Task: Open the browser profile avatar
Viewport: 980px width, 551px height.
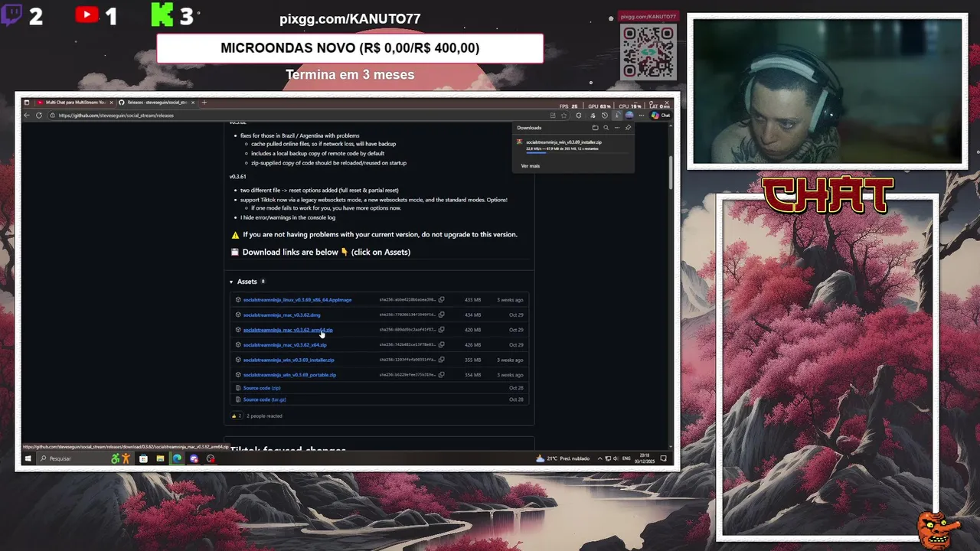Action: coord(629,116)
